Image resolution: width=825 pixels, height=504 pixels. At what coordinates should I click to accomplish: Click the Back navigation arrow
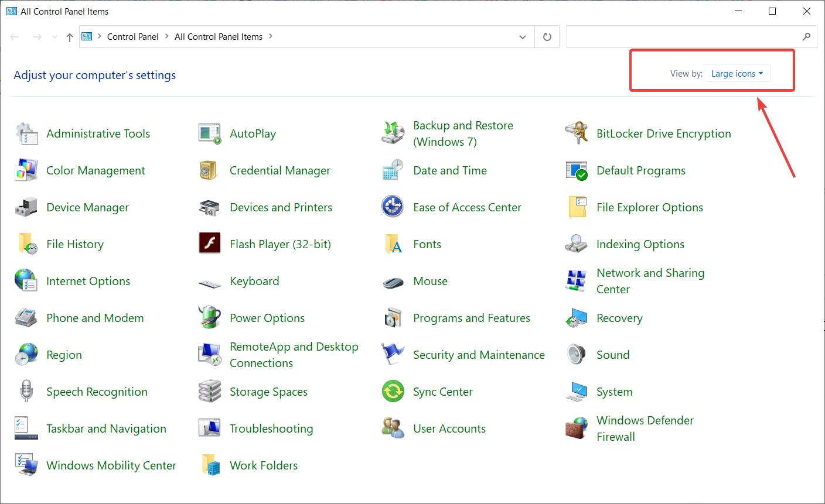coord(15,37)
